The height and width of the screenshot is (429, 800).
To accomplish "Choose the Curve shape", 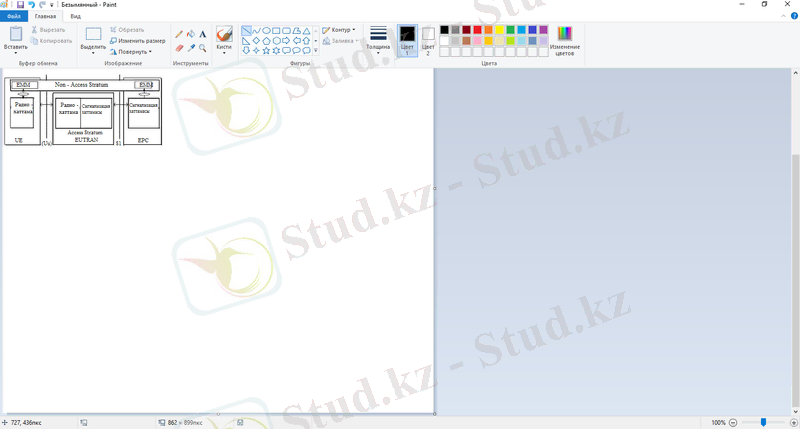I will point(256,31).
